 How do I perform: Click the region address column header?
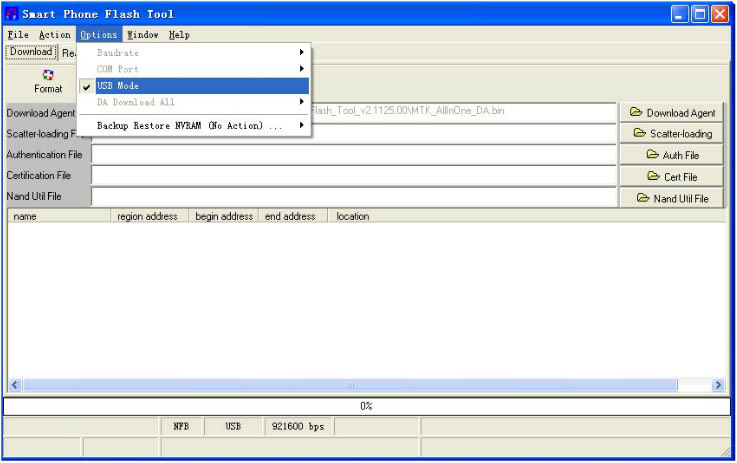pos(147,216)
